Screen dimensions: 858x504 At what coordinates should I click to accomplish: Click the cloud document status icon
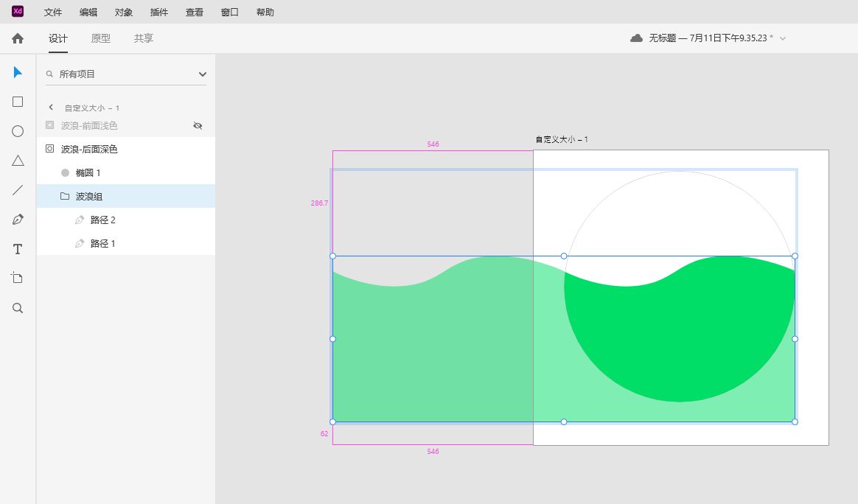point(636,38)
